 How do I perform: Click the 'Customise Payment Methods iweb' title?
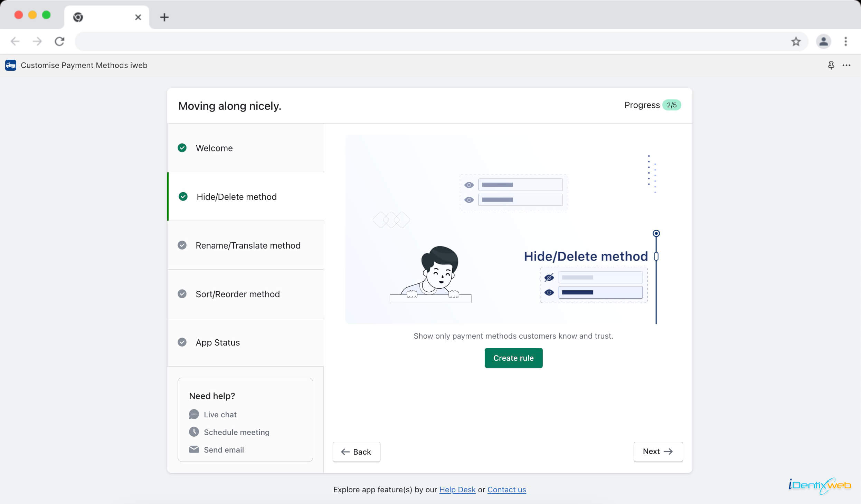[x=84, y=65]
